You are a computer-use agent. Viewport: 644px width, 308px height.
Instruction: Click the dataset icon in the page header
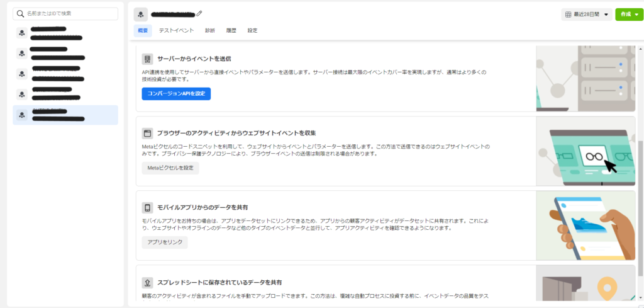click(141, 14)
